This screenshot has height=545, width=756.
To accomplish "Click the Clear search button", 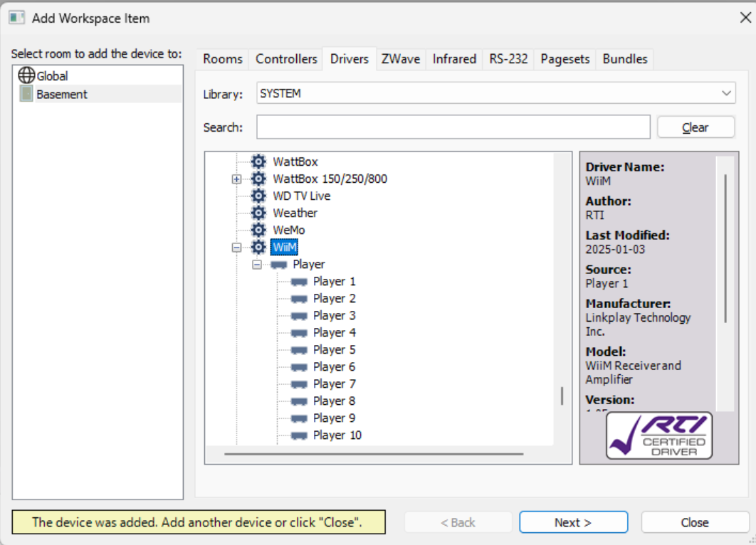I will click(x=695, y=127).
